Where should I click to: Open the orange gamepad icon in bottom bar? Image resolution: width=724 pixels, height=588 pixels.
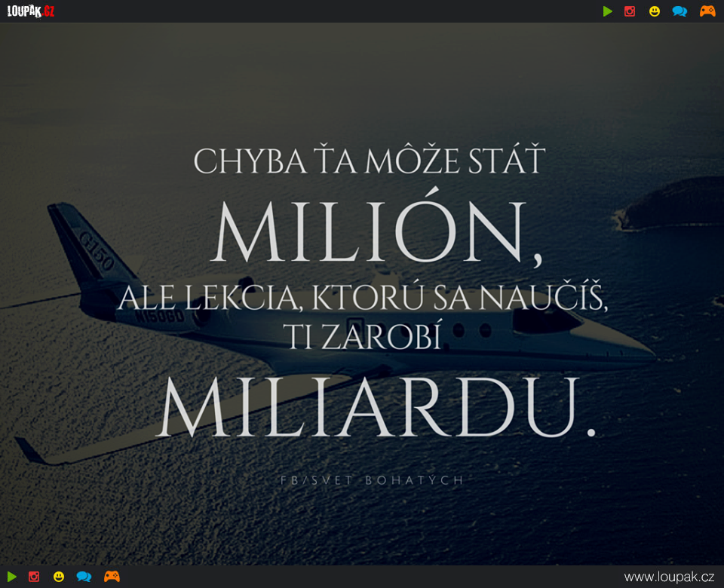(112, 577)
